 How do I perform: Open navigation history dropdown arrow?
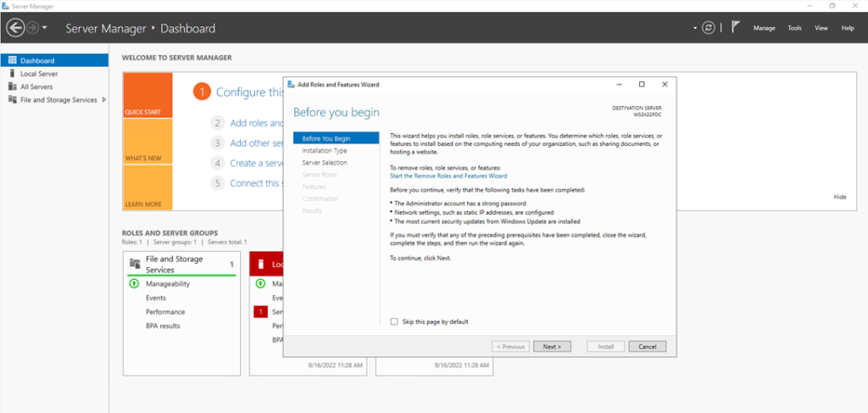pos(45,28)
